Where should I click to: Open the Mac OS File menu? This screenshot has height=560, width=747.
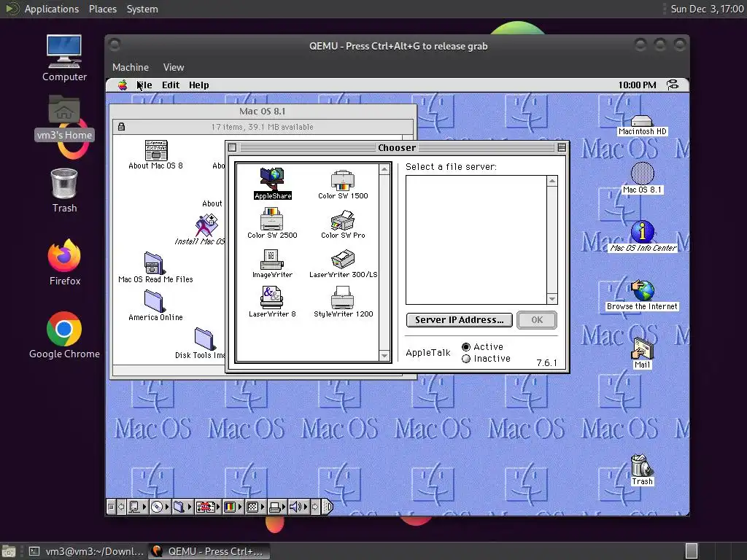point(144,85)
